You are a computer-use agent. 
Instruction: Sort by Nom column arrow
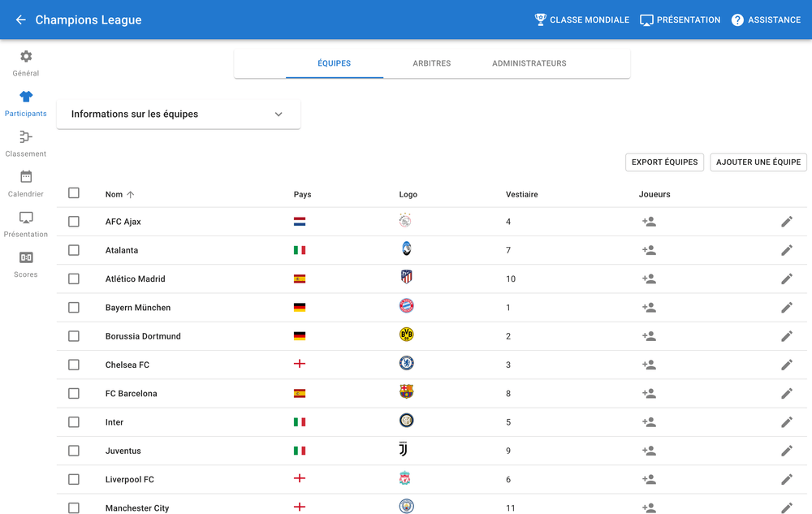pyautogui.click(x=131, y=195)
